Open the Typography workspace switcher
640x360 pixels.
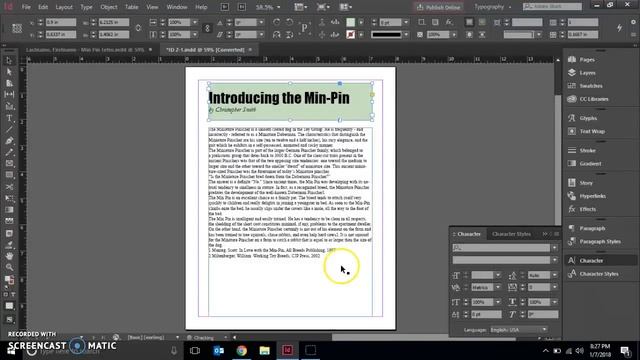coord(492,7)
